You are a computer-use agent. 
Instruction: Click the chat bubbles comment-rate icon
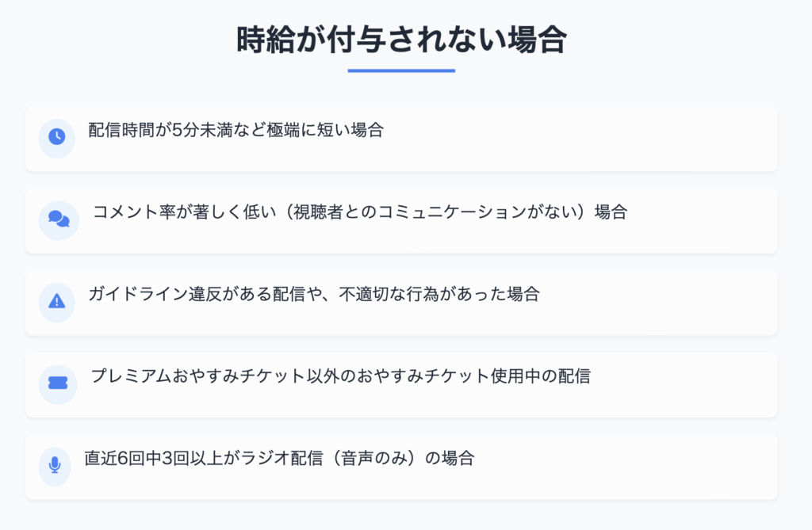tap(59, 219)
